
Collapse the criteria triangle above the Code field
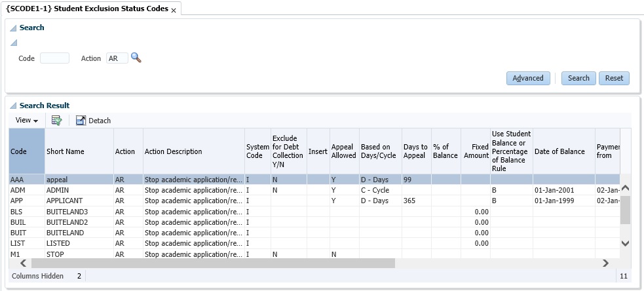13,43
